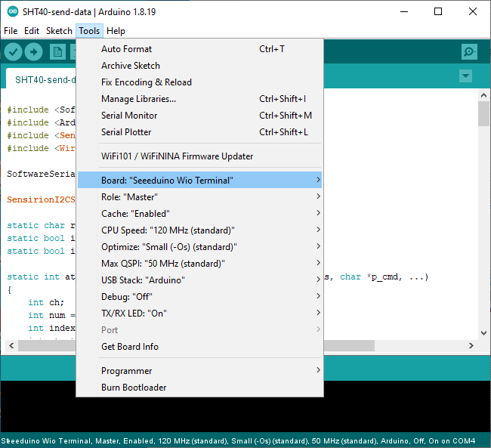
Task: Choose Archive Sketch
Action: point(199,66)
